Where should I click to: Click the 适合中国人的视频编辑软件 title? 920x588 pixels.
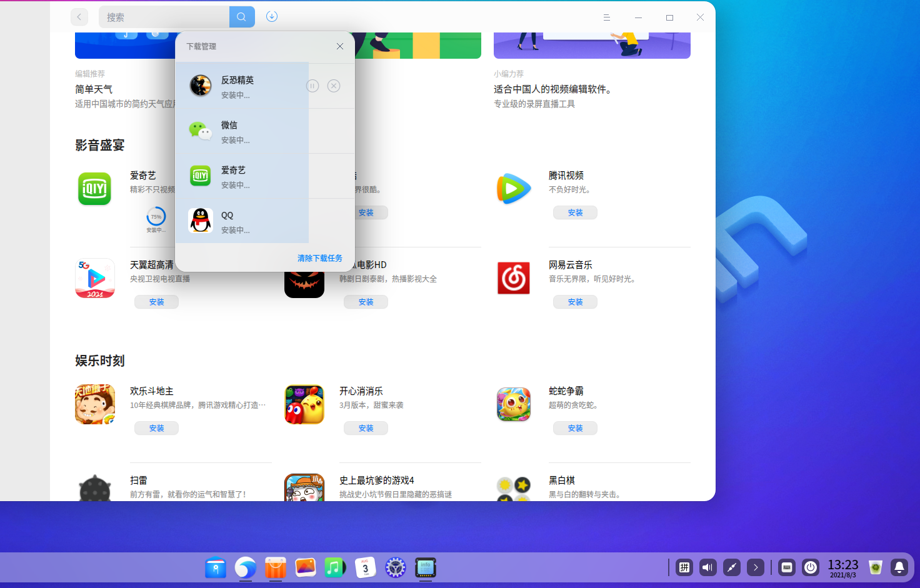pos(552,89)
